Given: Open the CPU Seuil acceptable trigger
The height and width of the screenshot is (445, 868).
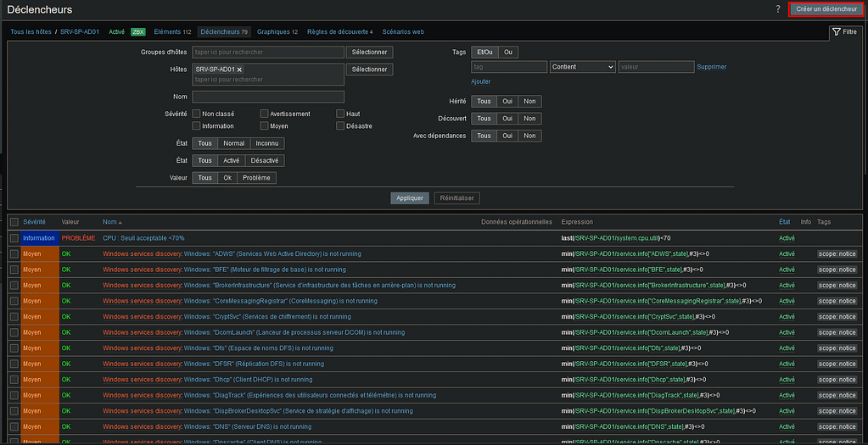Looking at the screenshot, I should 143,238.
